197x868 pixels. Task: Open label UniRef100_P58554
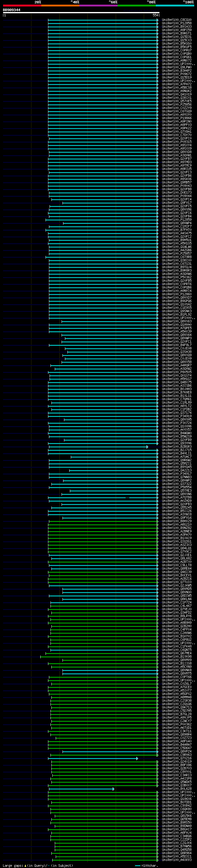pos(176,487)
